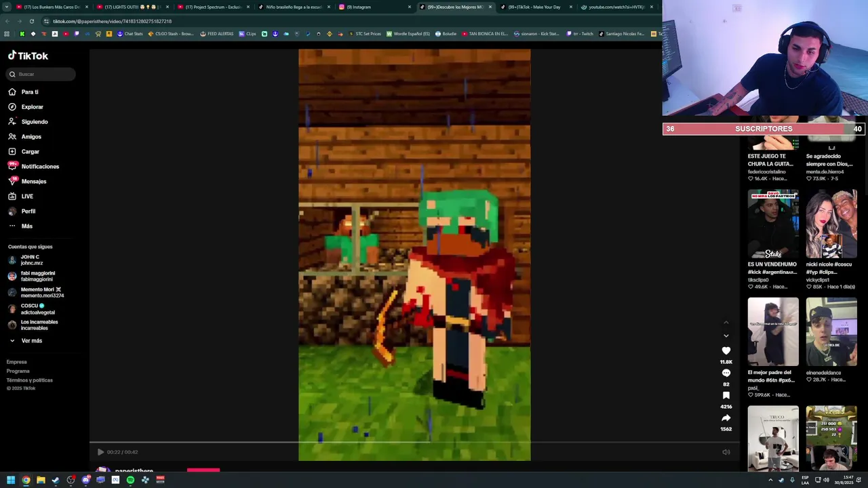Open ES UN VENDEHUMO video thumbnail

coord(773,224)
